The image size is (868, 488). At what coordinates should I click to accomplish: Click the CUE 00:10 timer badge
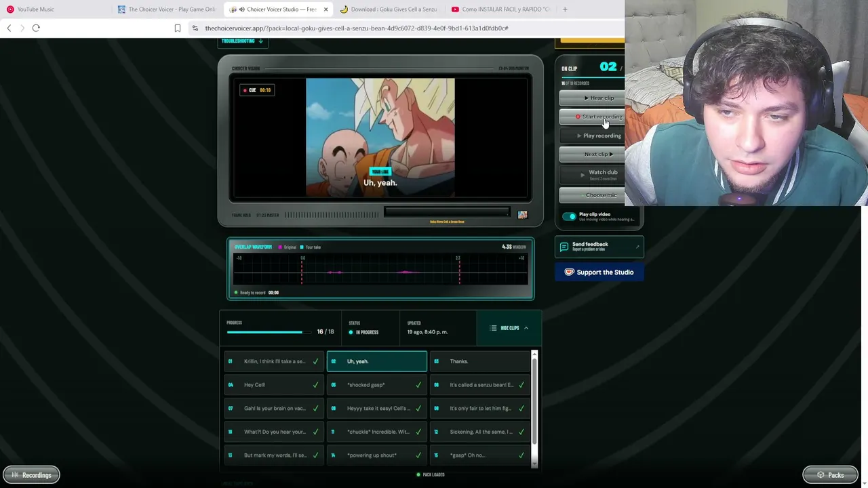(257, 90)
